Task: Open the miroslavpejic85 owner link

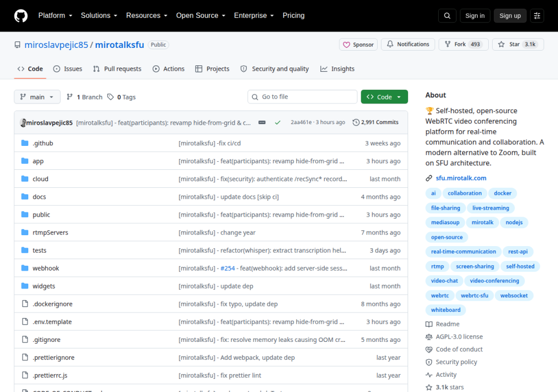Action: (x=56, y=45)
